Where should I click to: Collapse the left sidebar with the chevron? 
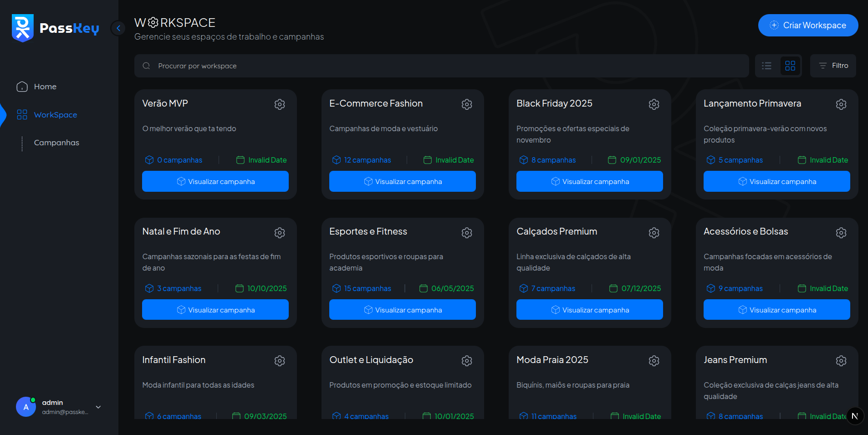click(118, 28)
